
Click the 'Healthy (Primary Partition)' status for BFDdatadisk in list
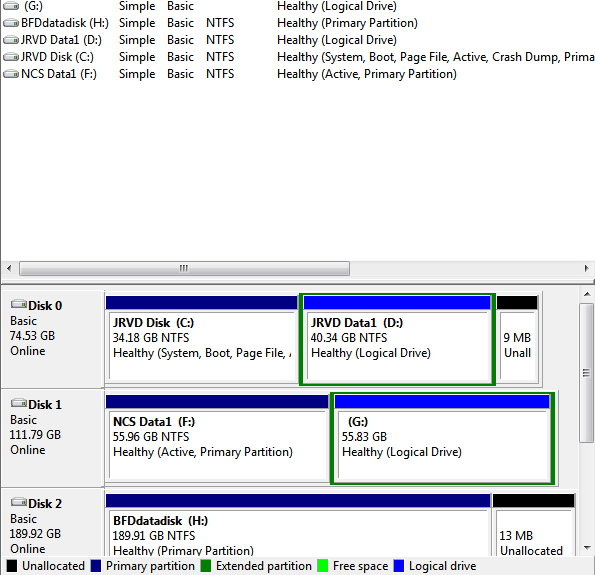click(347, 23)
